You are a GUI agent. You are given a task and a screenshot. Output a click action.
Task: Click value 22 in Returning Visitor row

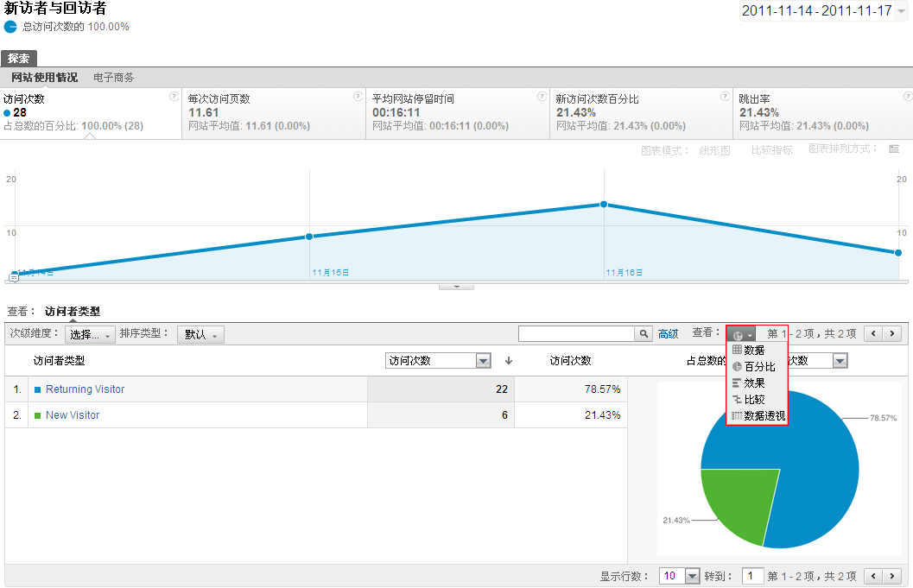(502, 389)
